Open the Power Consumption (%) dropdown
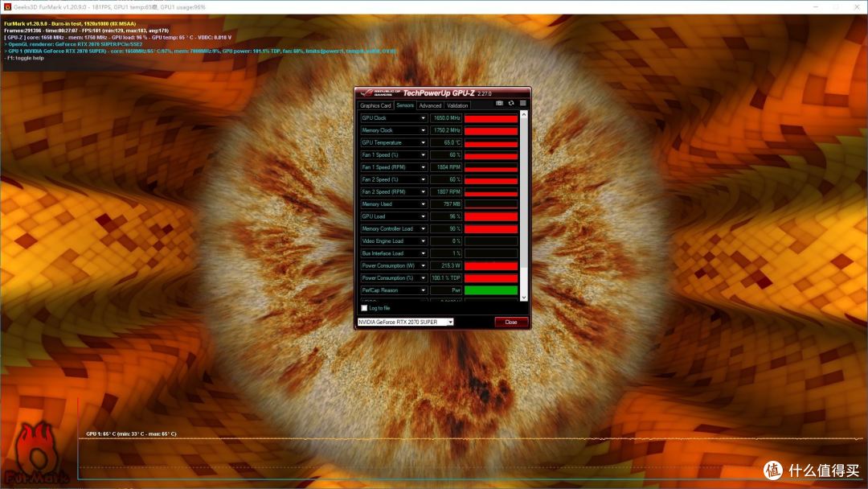 pos(423,278)
